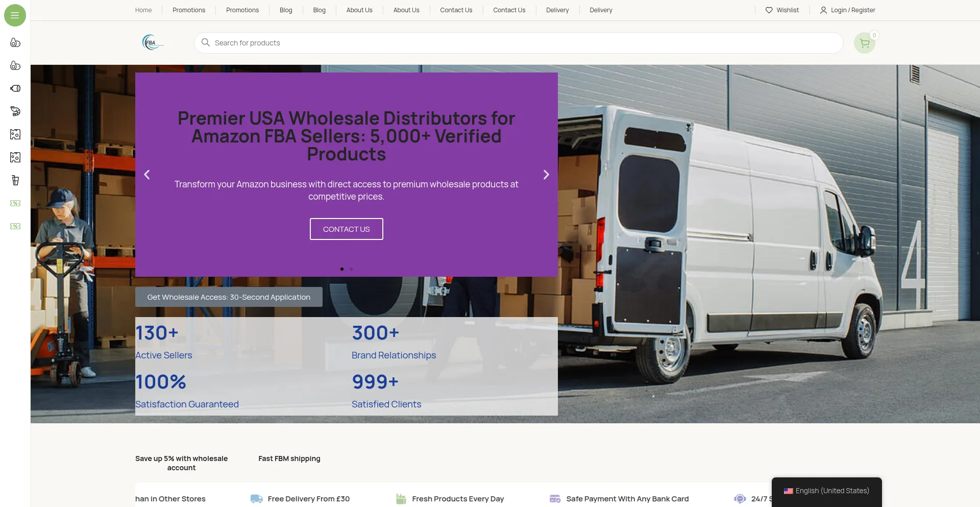
Task: Select the drink cup sidebar icon
Action: (x=15, y=180)
